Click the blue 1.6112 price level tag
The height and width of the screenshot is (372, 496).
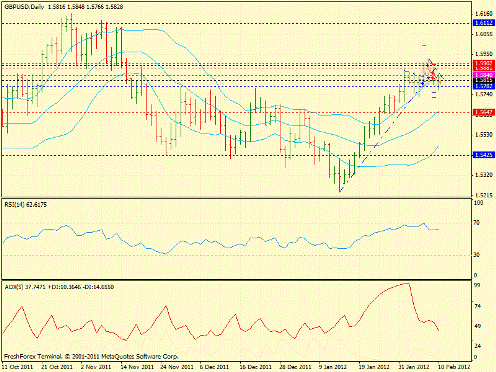483,23
